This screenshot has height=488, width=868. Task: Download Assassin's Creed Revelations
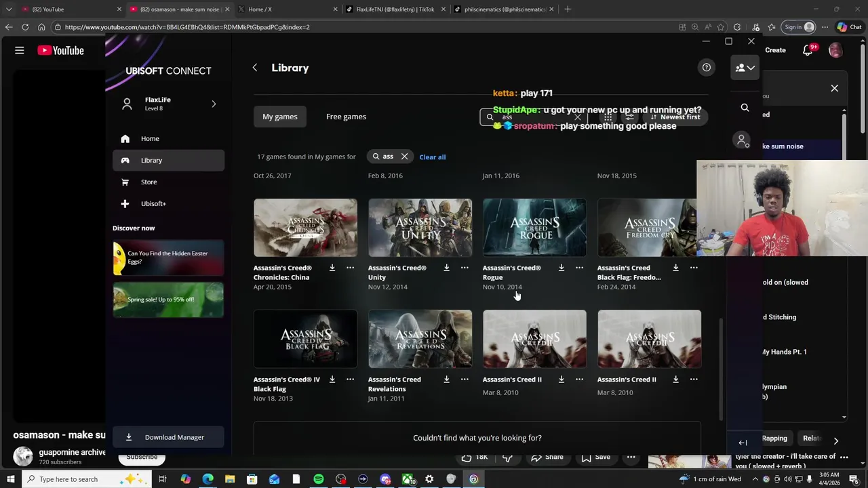coord(446,380)
